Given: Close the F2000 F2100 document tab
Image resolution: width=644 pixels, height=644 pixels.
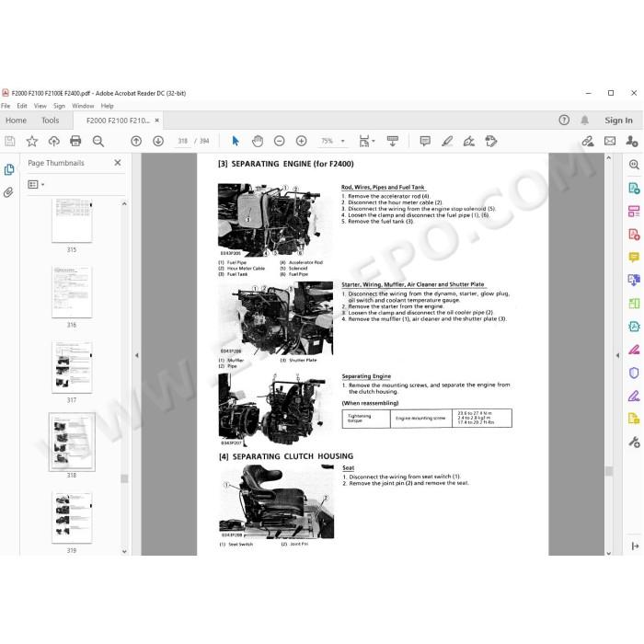Looking at the screenshot, I should pos(156,121).
